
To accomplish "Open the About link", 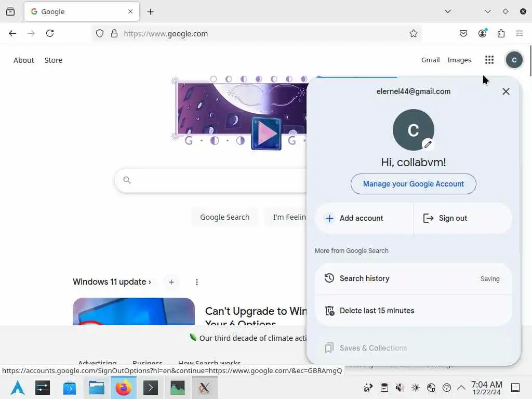I will pos(24,60).
